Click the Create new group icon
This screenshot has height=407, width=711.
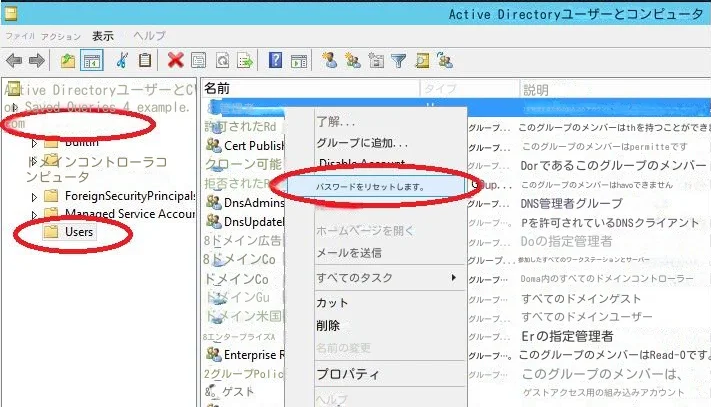352,60
